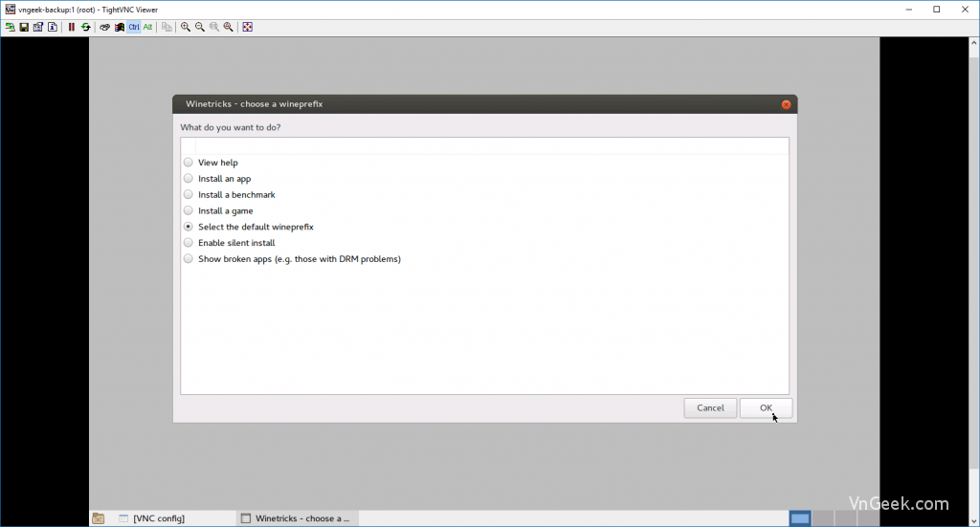Click the "What do you want to do?" label
The height and width of the screenshot is (527, 980).
[231, 127]
